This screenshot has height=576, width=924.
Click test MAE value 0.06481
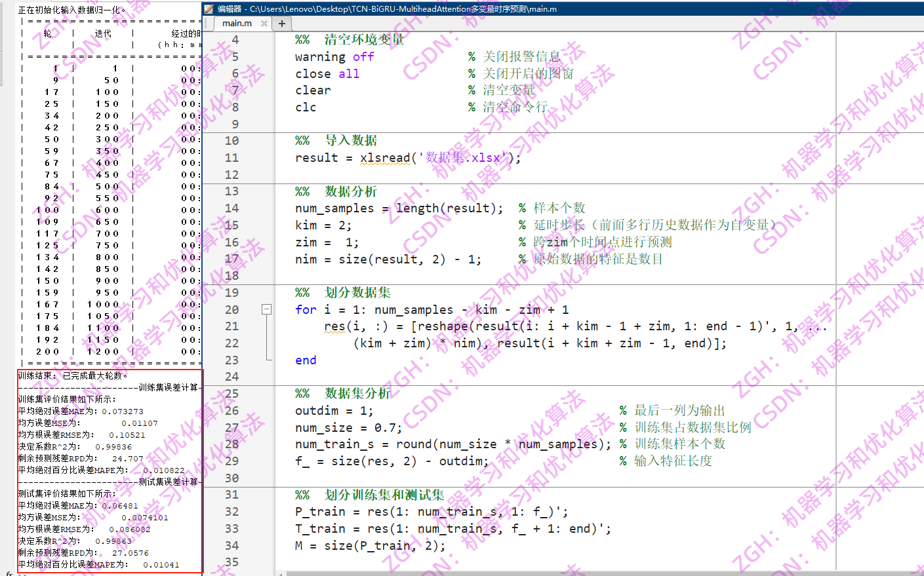point(120,506)
